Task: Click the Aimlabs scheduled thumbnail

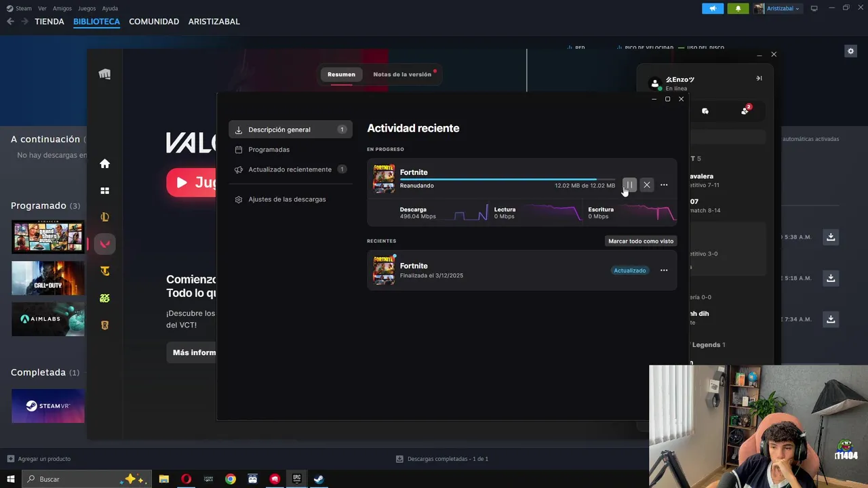Action: click(x=48, y=319)
